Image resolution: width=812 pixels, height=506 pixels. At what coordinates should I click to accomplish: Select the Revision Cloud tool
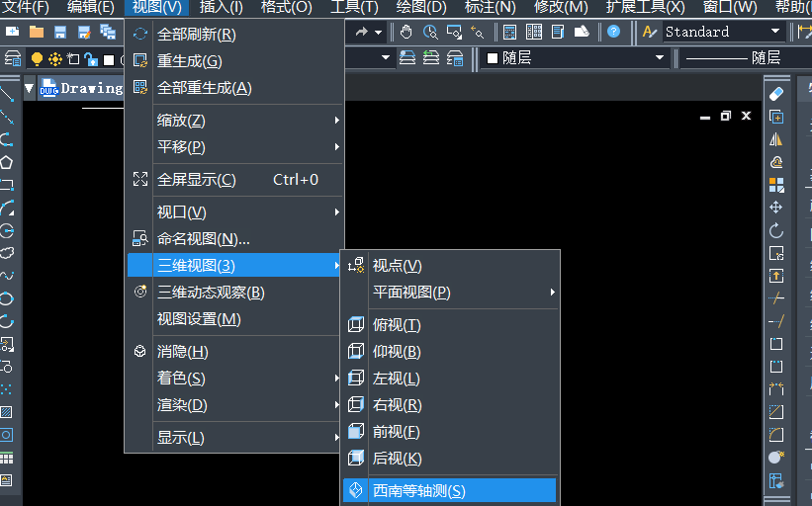tap(7, 253)
